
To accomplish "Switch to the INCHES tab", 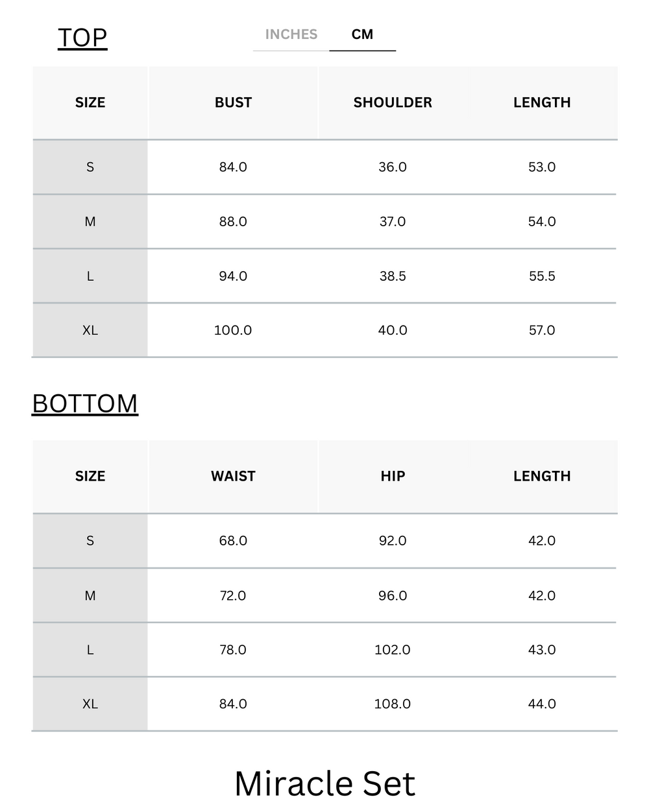I will tap(291, 35).
